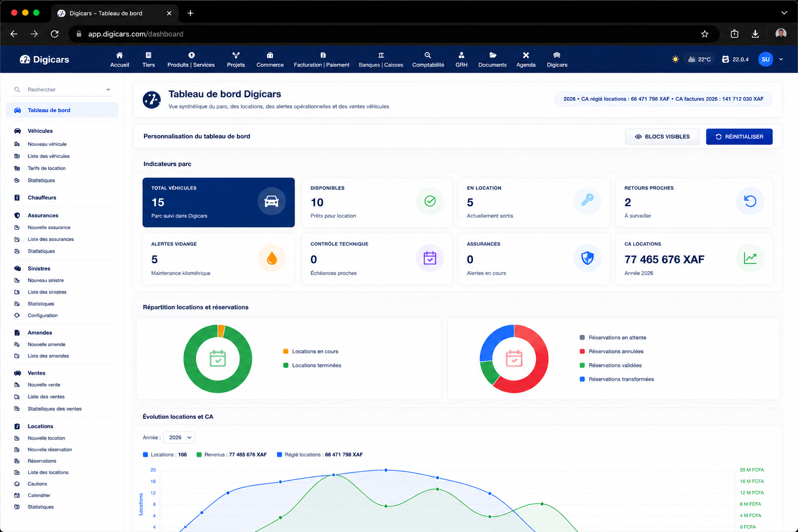The image size is (798, 532).
Task: Click the Banques | Caisses bank icon
Action: tap(381, 55)
